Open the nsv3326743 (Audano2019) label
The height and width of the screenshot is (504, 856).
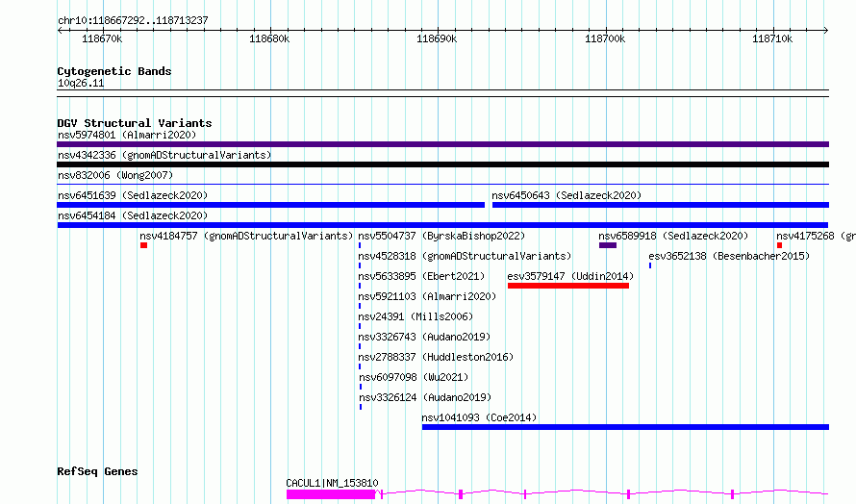point(424,337)
